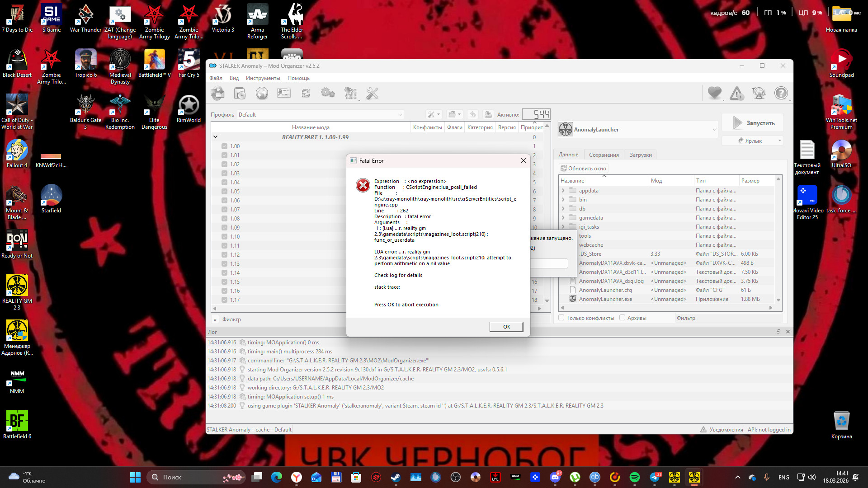Image resolution: width=868 pixels, height=488 pixels.
Task: Collapse REALITY PART 1 separator group
Action: (216, 137)
